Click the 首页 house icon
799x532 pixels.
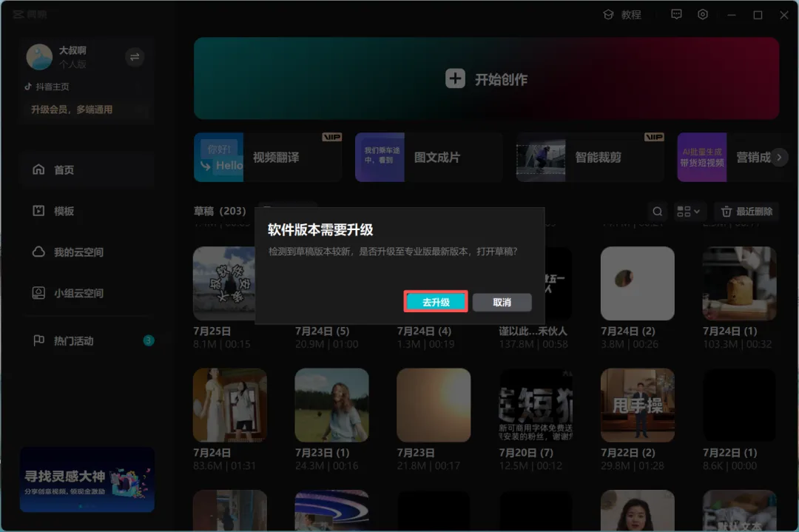point(38,169)
